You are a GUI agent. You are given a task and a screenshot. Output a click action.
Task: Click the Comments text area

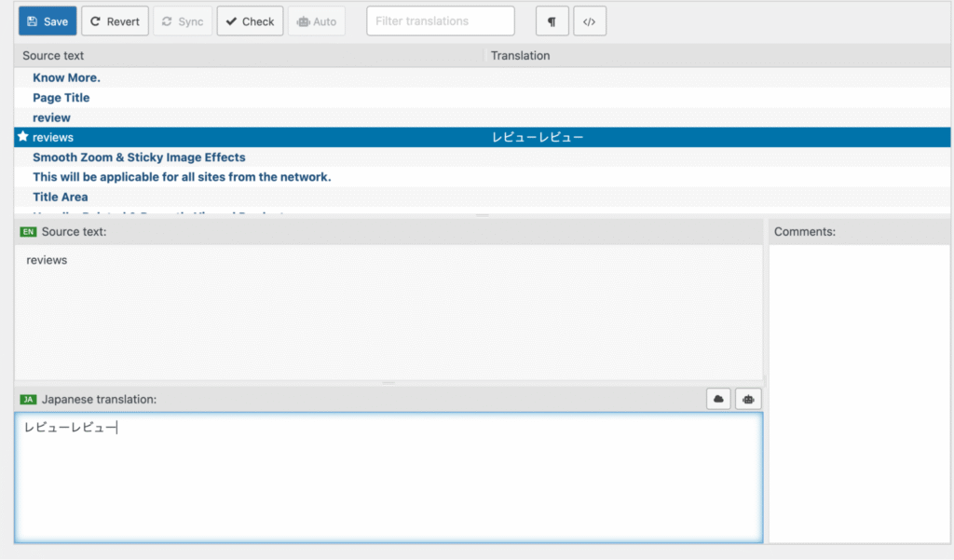[x=859, y=391]
